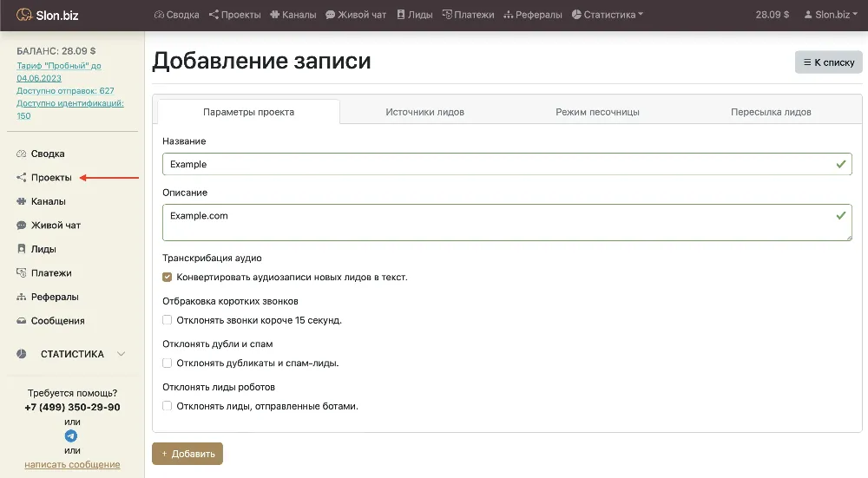868x478 pixels.
Task: Click Рефералы hierarchy icon in top navbar
Action: 508,15
